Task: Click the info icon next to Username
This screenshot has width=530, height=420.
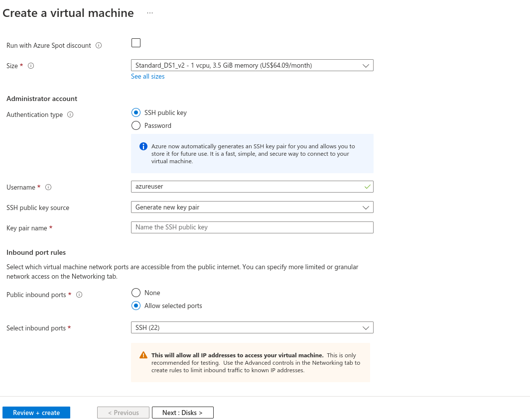Action: [x=48, y=187]
